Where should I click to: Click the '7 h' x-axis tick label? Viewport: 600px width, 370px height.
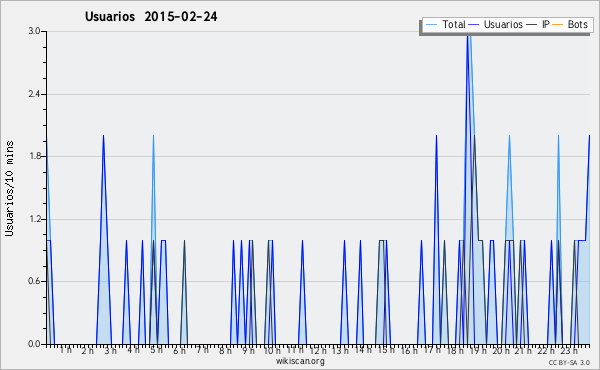point(202,350)
